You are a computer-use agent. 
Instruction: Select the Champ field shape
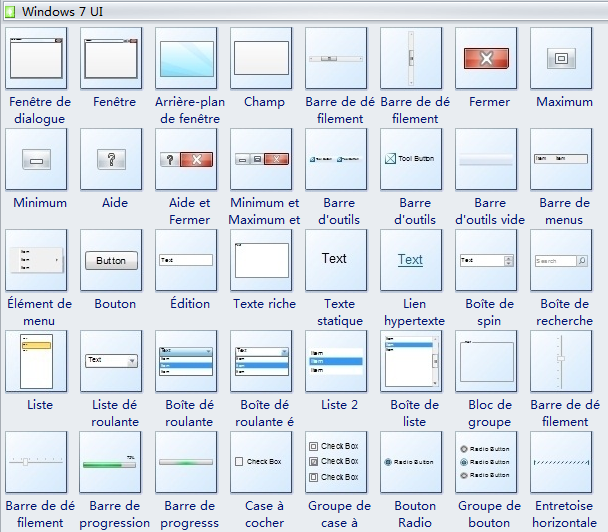pos(261,58)
